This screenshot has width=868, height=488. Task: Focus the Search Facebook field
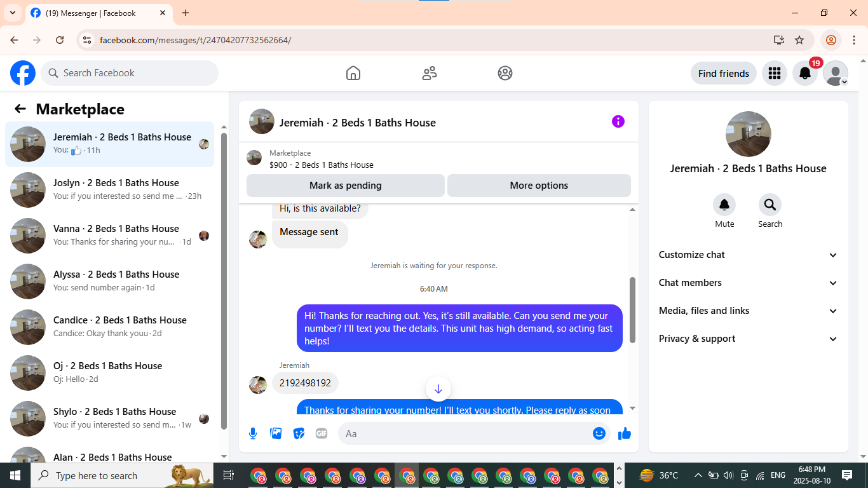[130, 73]
